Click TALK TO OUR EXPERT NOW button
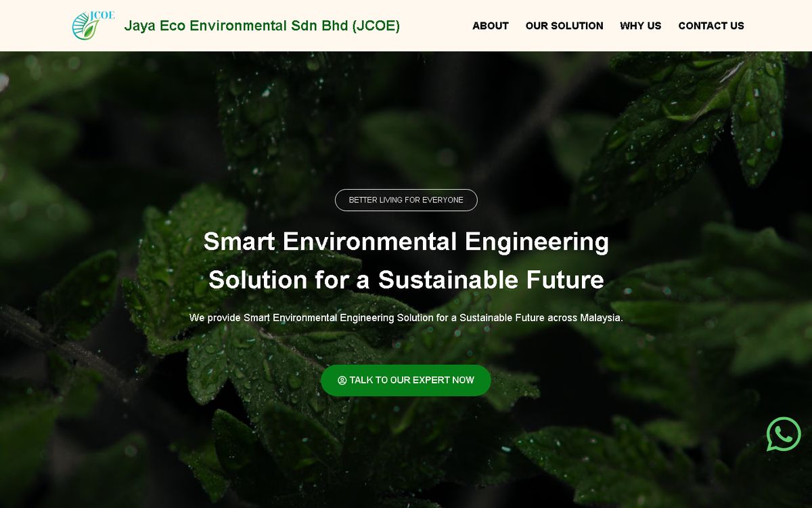Image resolution: width=812 pixels, height=508 pixels. click(406, 380)
